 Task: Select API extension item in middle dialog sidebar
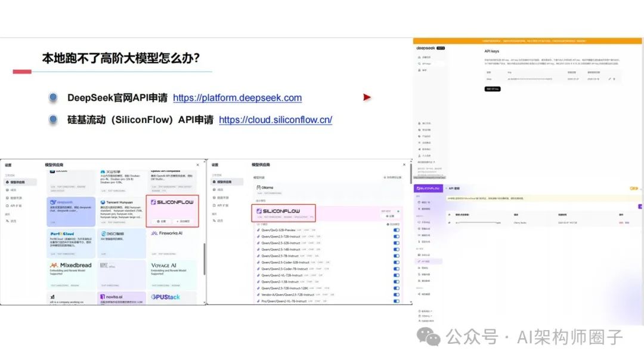click(221, 205)
